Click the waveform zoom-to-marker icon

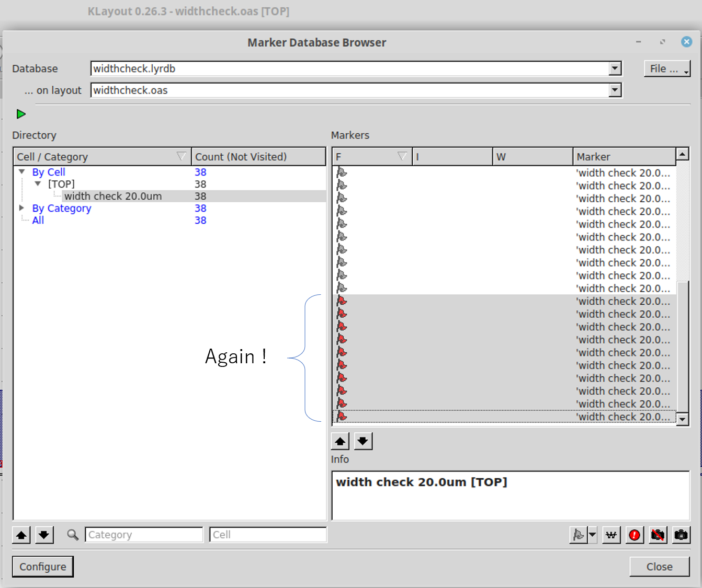611,535
